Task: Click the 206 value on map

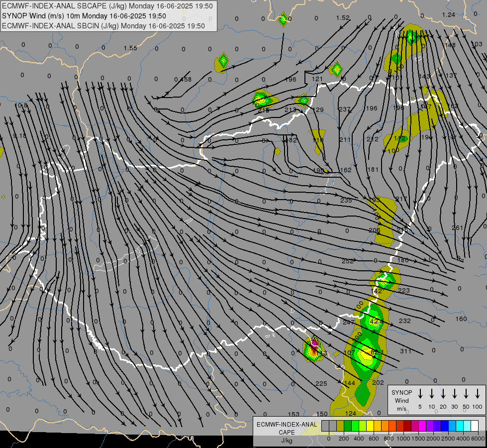Action: (x=375, y=230)
